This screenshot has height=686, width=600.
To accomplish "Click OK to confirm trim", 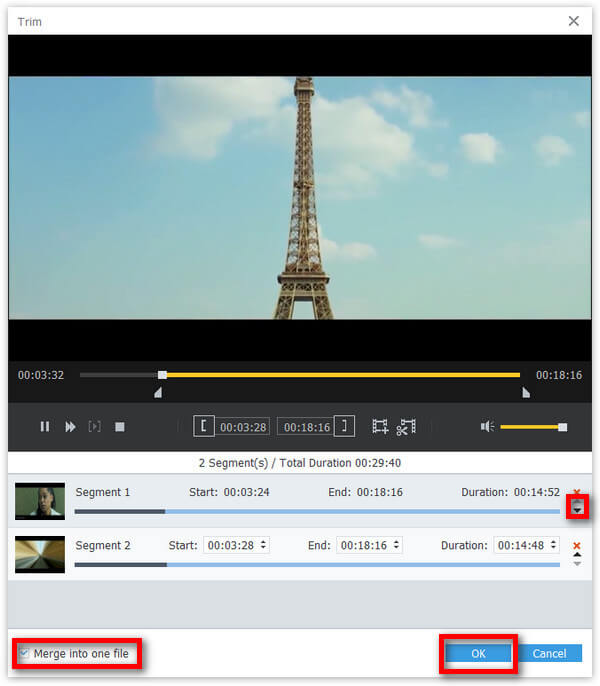I will (x=478, y=654).
